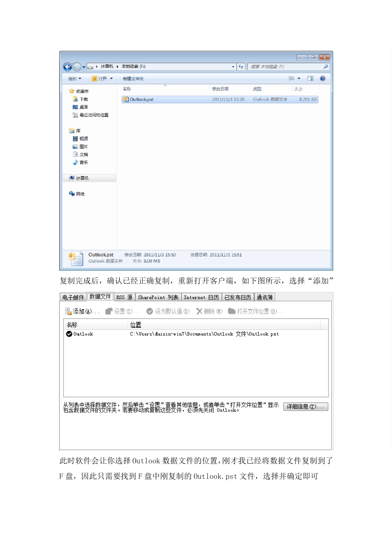Maximize the Explorer window
The height and width of the screenshot is (555, 392).
coord(313,57)
